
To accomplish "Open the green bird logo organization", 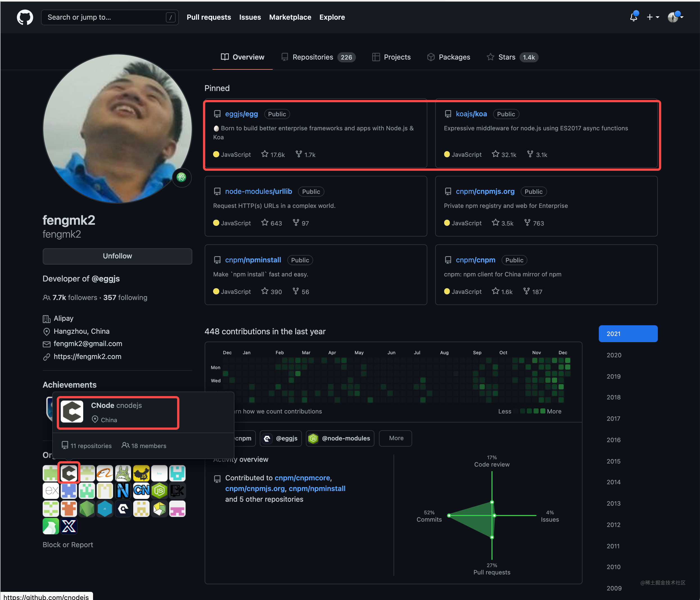I will click(x=51, y=526).
